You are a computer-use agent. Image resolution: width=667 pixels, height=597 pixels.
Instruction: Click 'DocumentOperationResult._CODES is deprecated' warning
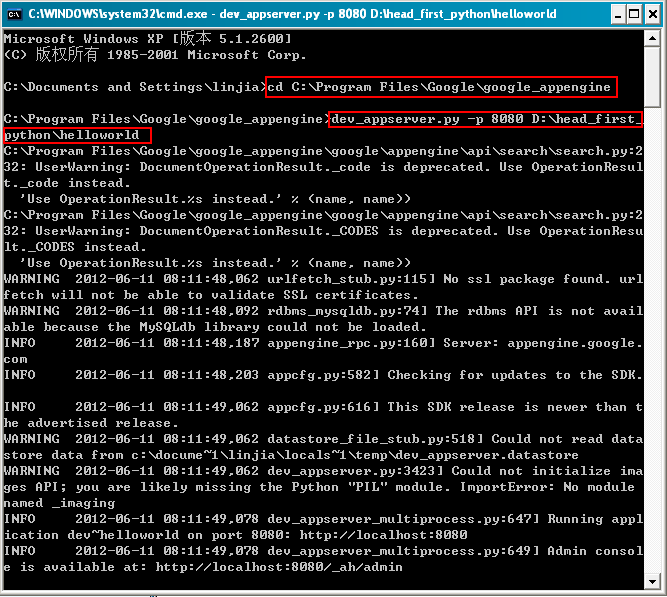319,231
